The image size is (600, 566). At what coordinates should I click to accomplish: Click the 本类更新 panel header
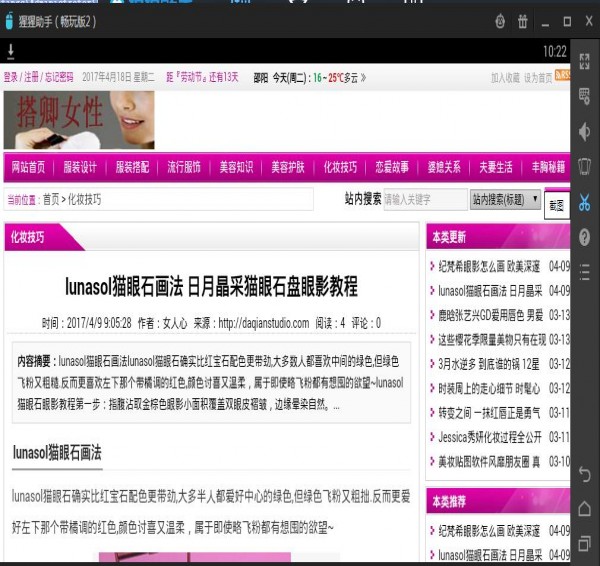(498, 237)
